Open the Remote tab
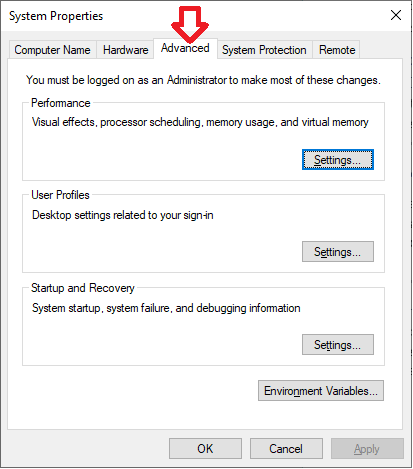The width and height of the screenshot is (413, 469). [337, 50]
